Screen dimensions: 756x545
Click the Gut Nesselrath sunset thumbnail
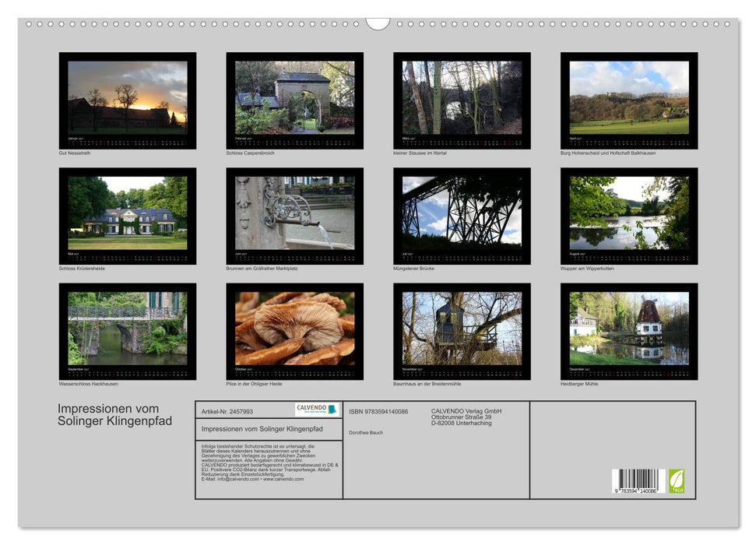128,100
